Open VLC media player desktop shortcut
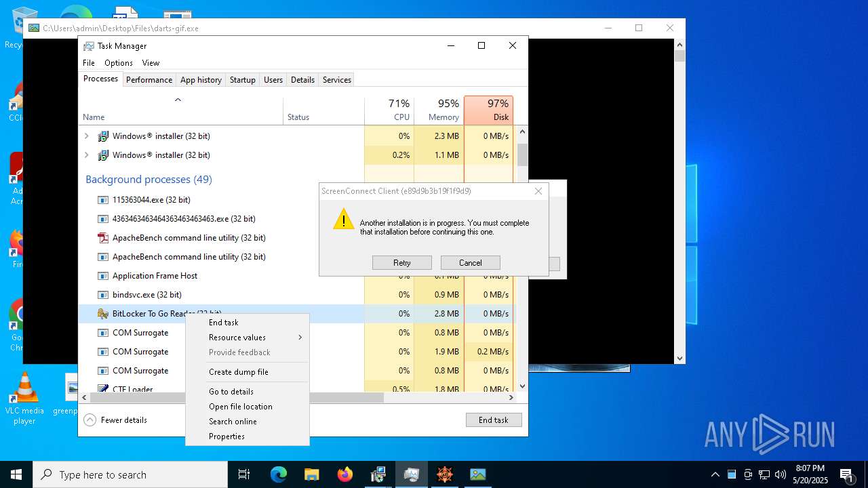This screenshot has height=488, width=868. [24, 399]
